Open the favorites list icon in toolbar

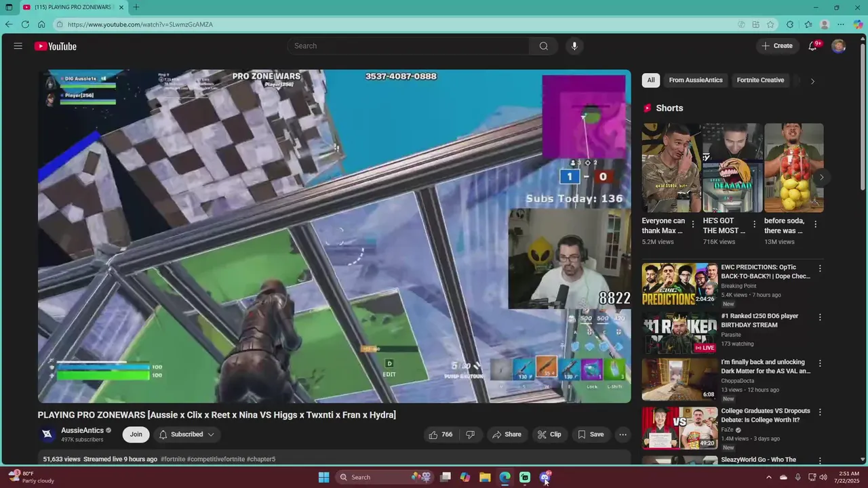pos(808,24)
